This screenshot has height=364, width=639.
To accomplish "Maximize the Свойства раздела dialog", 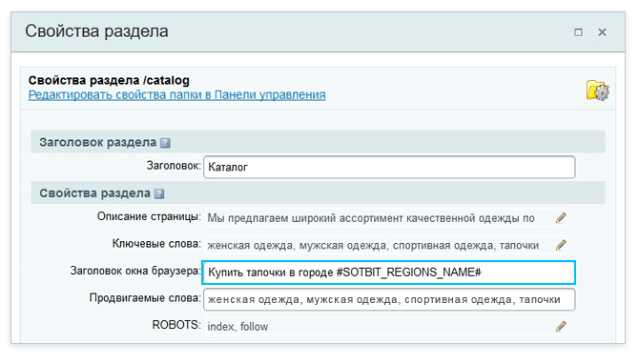I will pyautogui.click(x=578, y=32).
